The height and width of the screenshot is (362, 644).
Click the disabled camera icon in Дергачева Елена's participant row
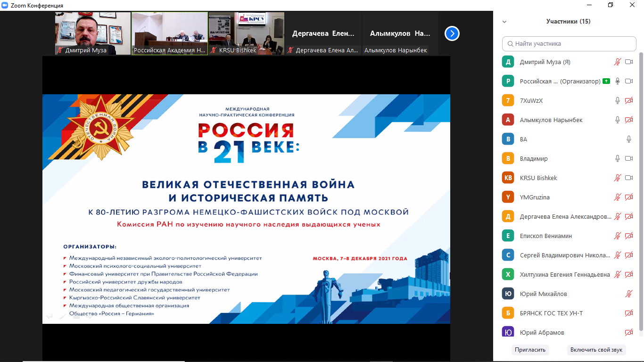[629, 216]
